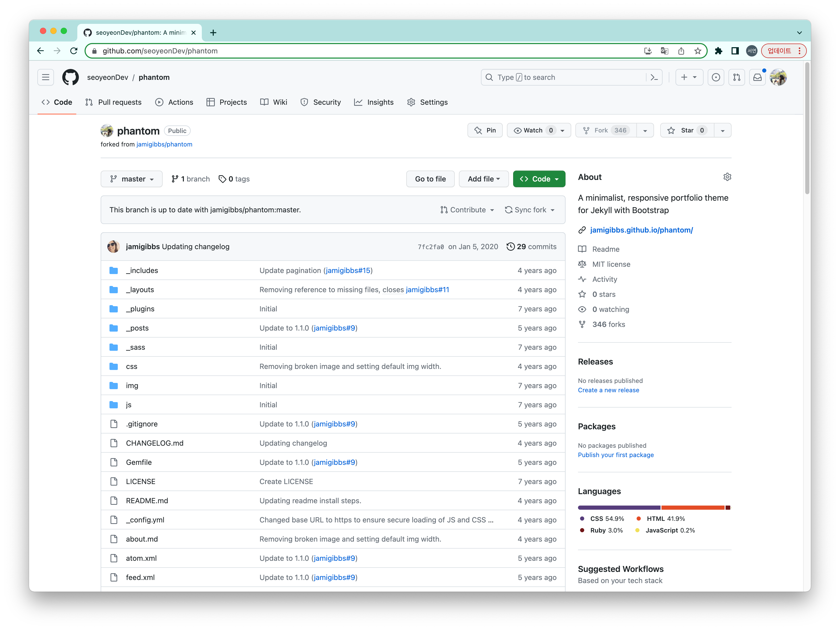The image size is (840, 630).
Task: Open the jamigibbs/phantom fork source link
Action: point(164,144)
